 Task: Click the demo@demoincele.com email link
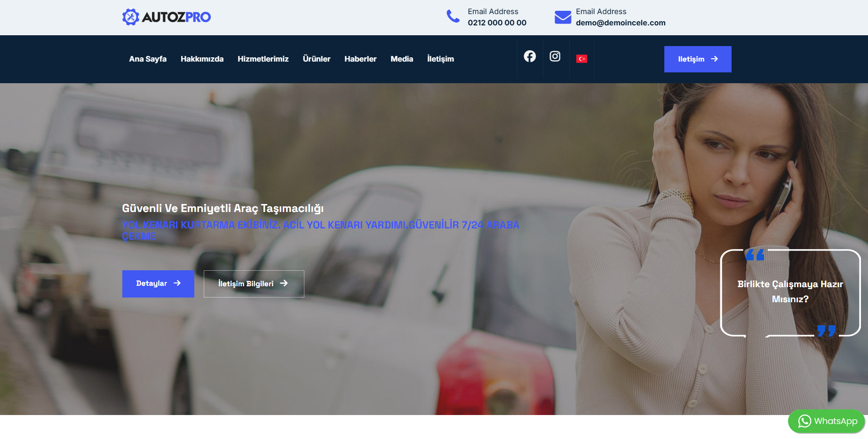pos(620,23)
